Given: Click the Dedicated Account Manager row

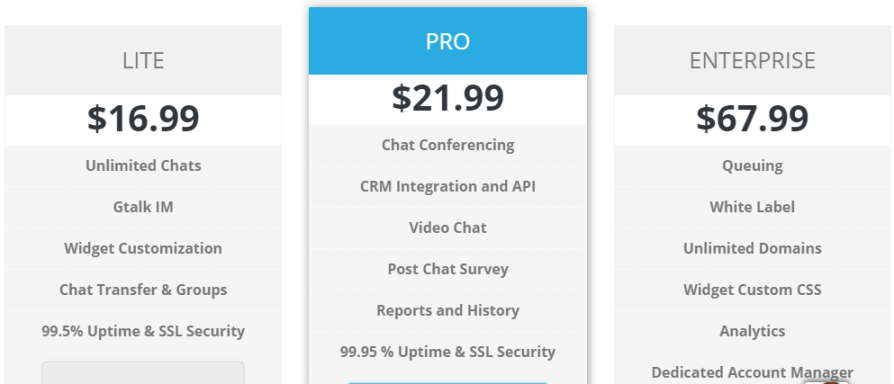Looking at the screenshot, I should (752, 372).
